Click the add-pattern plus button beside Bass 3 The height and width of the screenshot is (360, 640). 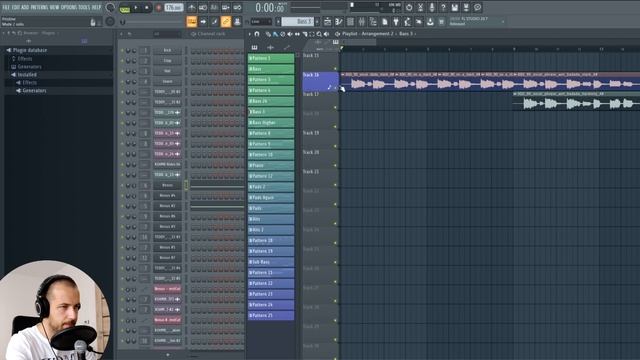(317, 22)
